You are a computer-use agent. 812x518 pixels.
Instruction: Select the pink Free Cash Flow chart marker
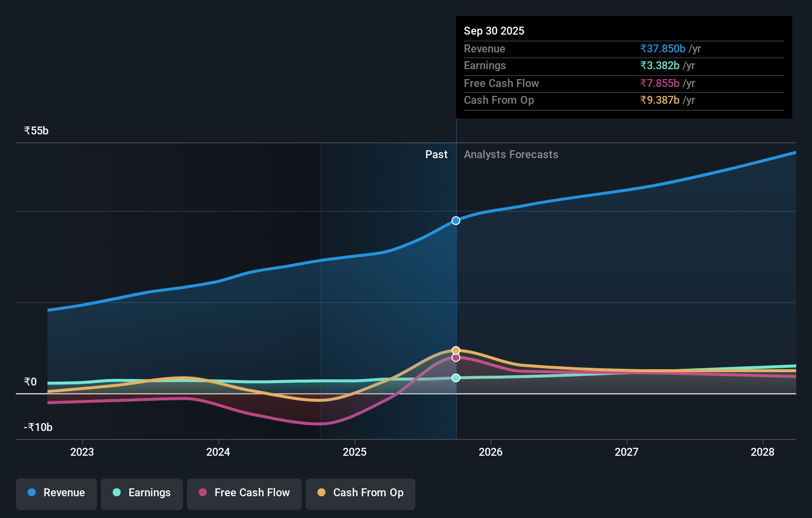(x=455, y=358)
